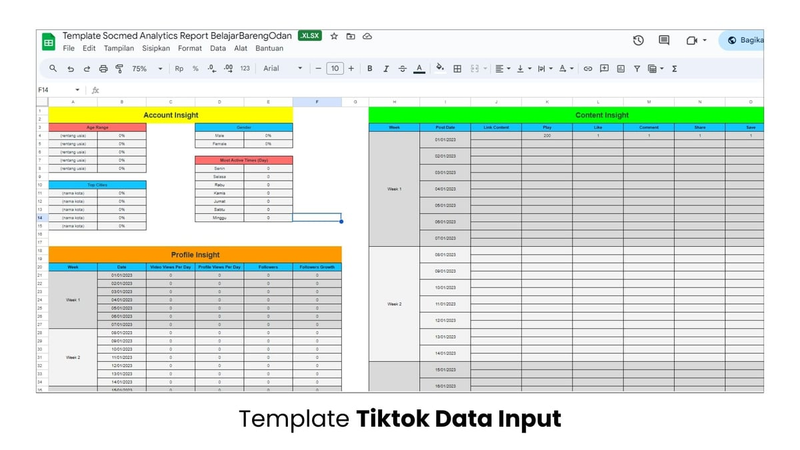Open the Data menu

[218, 48]
